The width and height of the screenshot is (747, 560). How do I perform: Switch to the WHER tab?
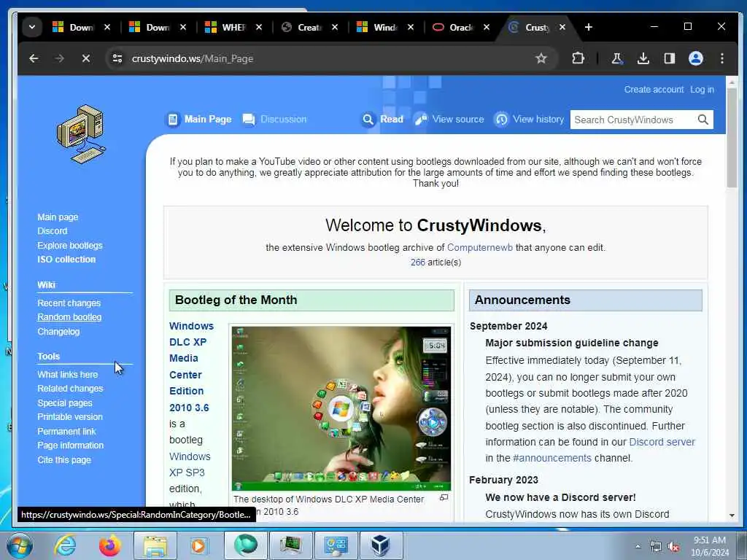(225, 27)
